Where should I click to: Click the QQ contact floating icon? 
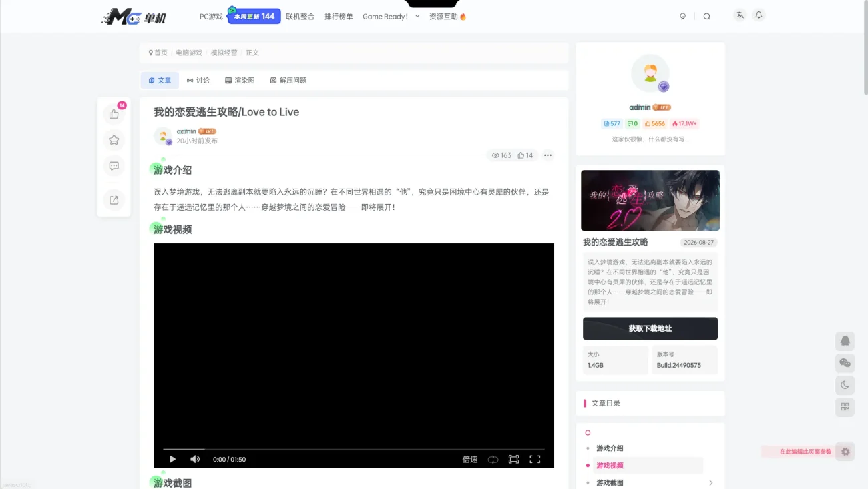[845, 341]
